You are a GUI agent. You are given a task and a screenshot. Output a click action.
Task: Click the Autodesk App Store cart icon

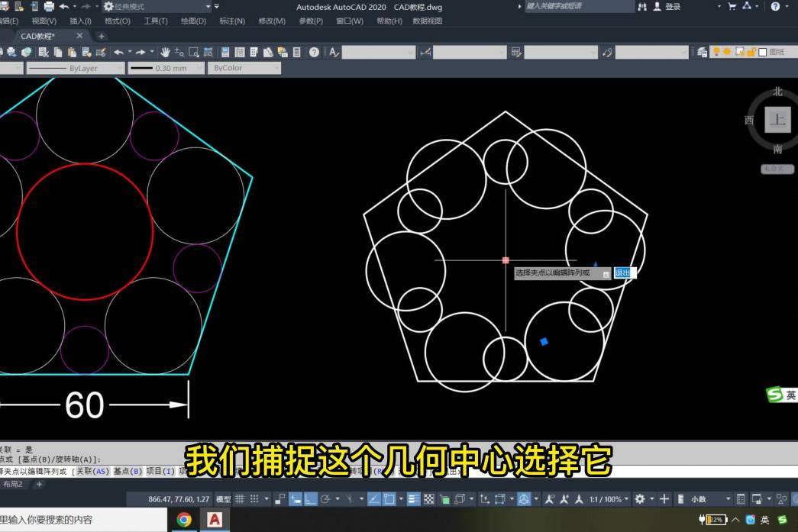coord(732,7)
